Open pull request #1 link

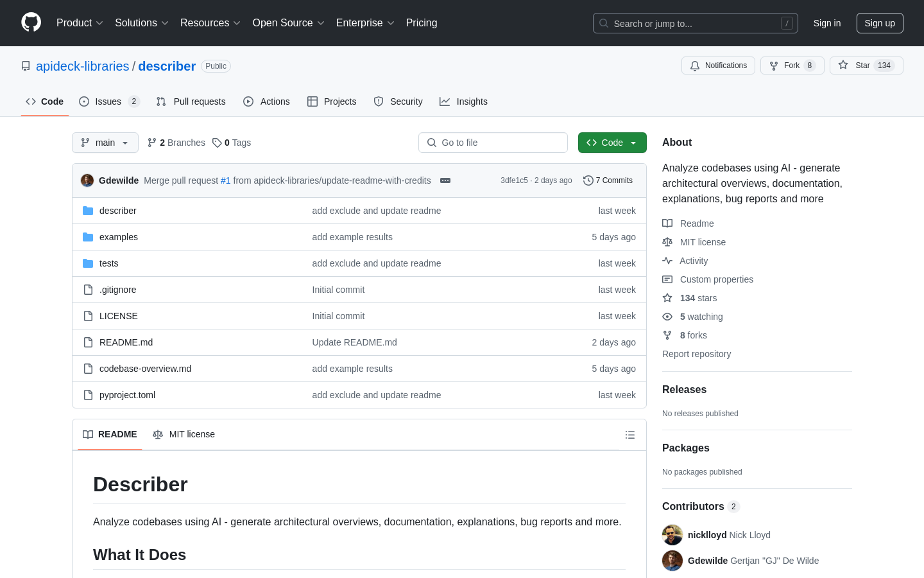pyautogui.click(x=225, y=180)
